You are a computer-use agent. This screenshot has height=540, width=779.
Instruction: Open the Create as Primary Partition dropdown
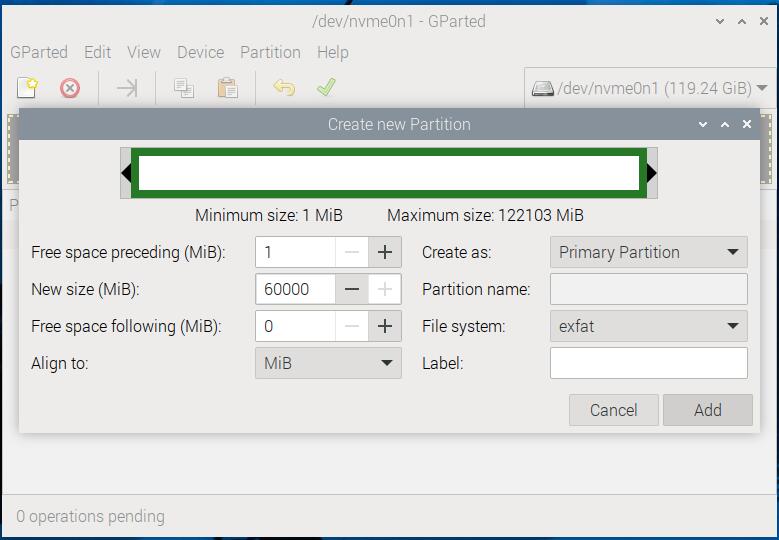click(x=648, y=252)
